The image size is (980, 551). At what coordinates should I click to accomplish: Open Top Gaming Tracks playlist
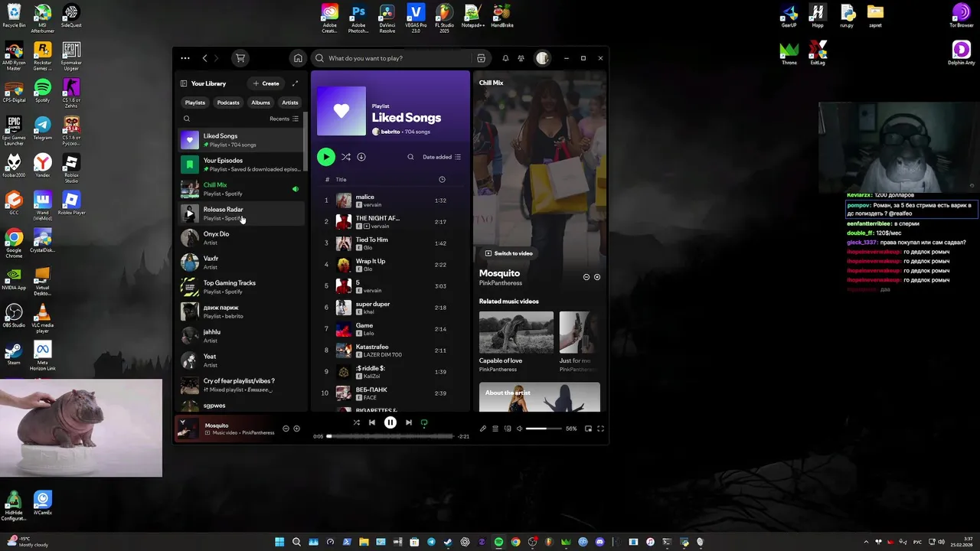pyautogui.click(x=241, y=287)
